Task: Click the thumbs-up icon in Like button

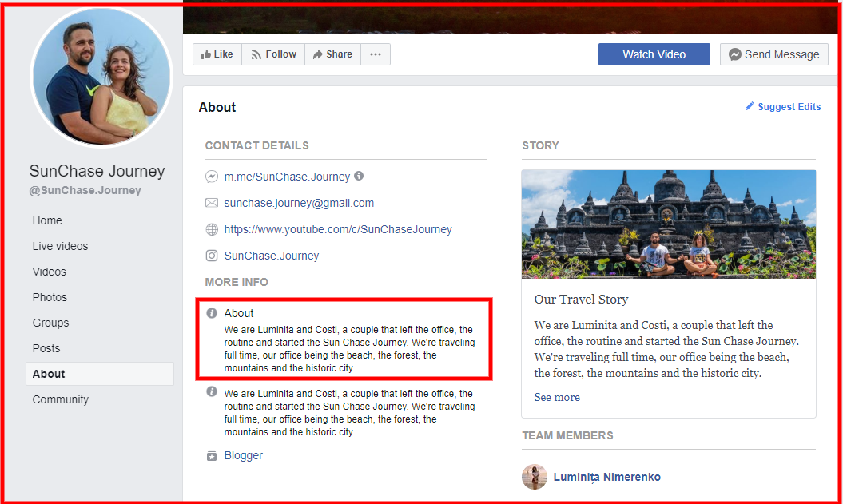Action: [x=206, y=54]
